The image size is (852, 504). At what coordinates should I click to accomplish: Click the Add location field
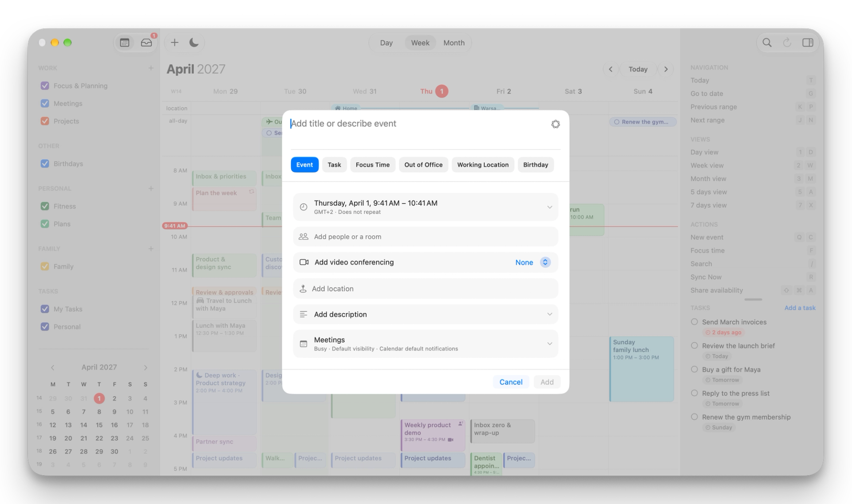[x=426, y=289]
